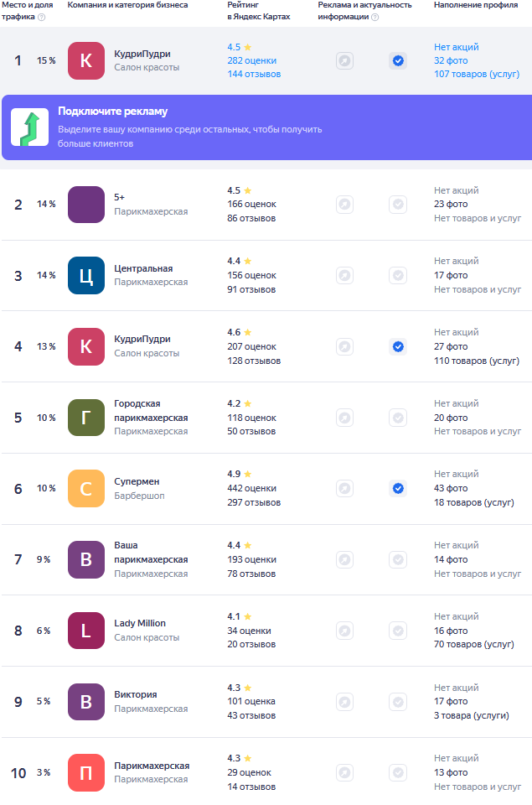Click the red П avatar in row 10
The image size is (532, 805).
coord(86,772)
